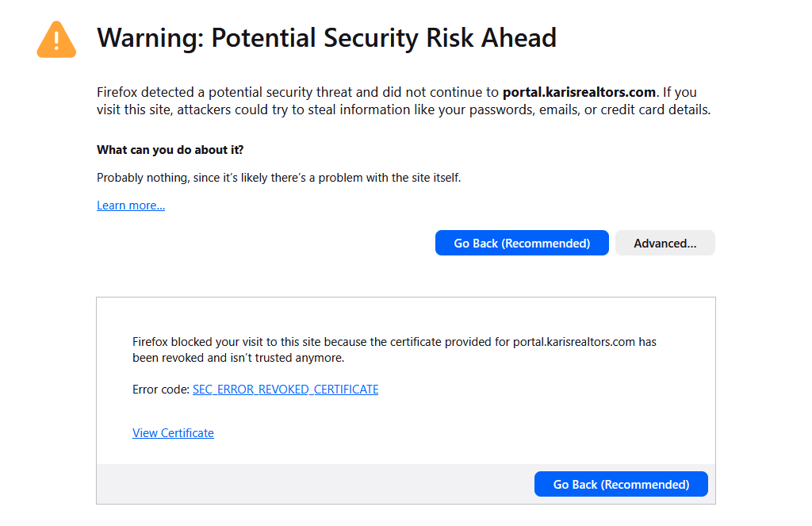Click the grey footer bar of certificate panel

pos(317,484)
